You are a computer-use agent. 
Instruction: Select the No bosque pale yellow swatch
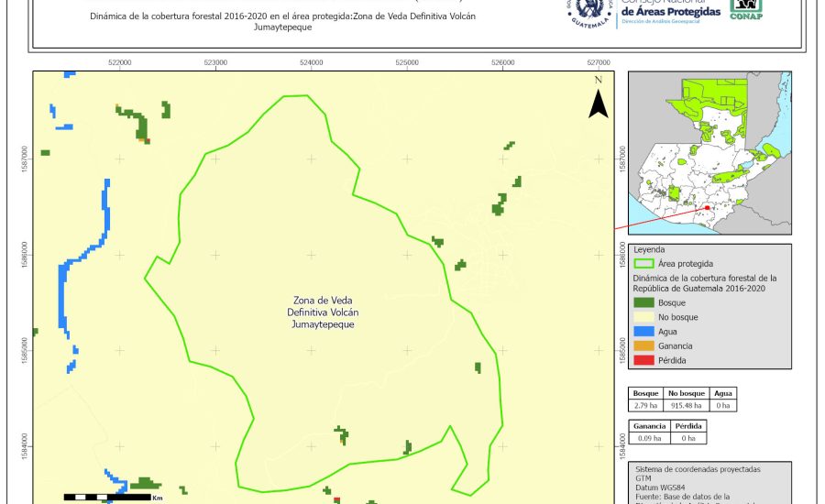click(644, 317)
